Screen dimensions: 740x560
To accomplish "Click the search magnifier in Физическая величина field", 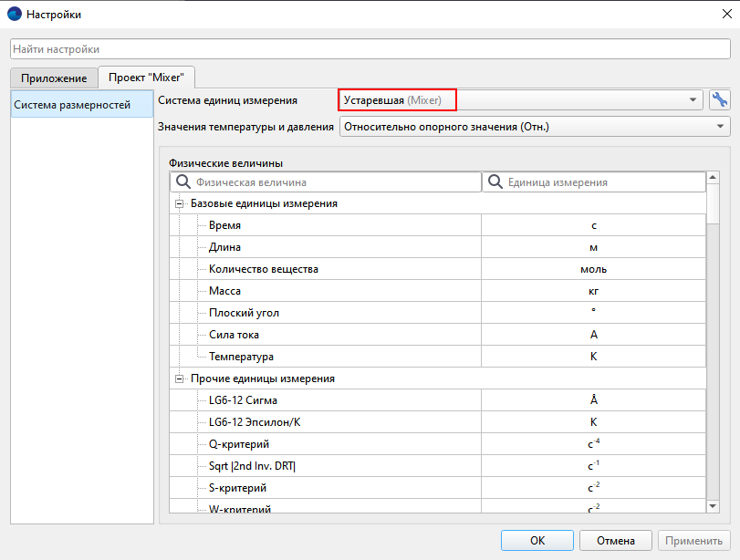I will (x=182, y=182).
